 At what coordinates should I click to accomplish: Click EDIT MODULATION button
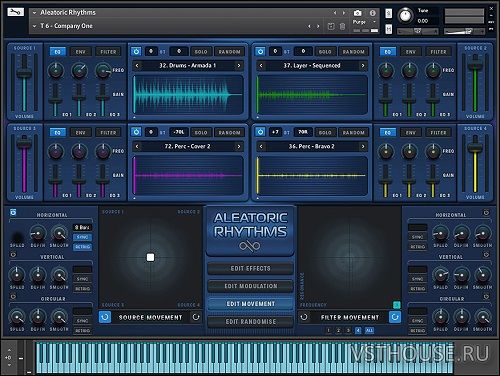click(x=250, y=286)
